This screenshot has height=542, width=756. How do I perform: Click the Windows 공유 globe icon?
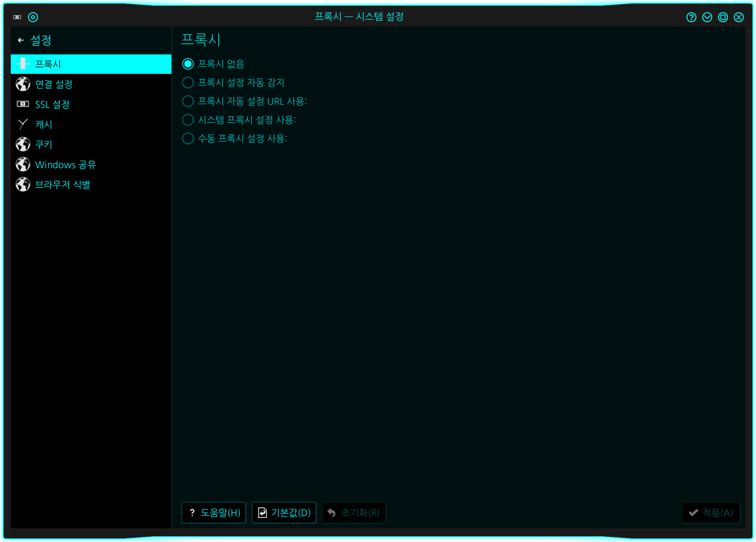23,165
